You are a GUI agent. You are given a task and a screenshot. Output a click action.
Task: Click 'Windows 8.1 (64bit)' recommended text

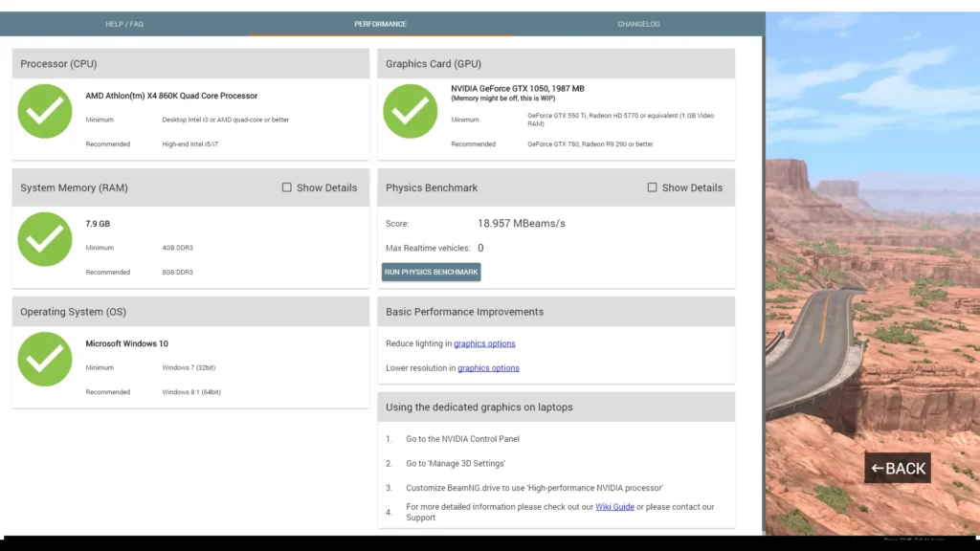pyautogui.click(x=191, y=392)
